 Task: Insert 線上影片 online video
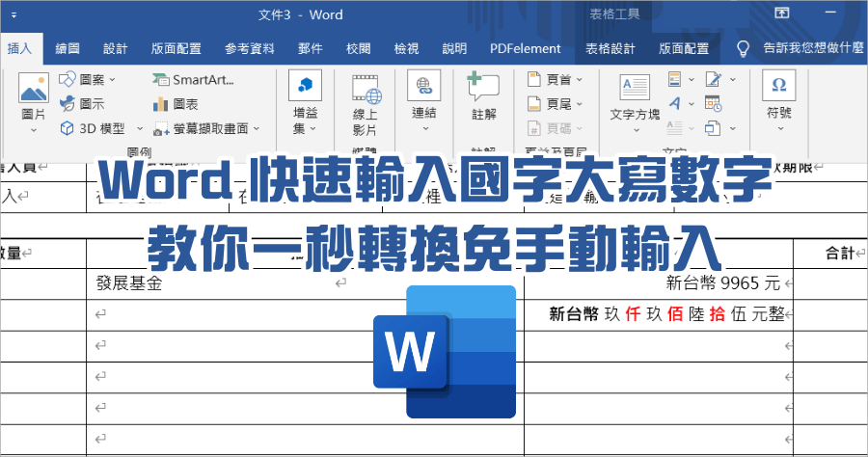pyautogui.click(x=366, y=105)
